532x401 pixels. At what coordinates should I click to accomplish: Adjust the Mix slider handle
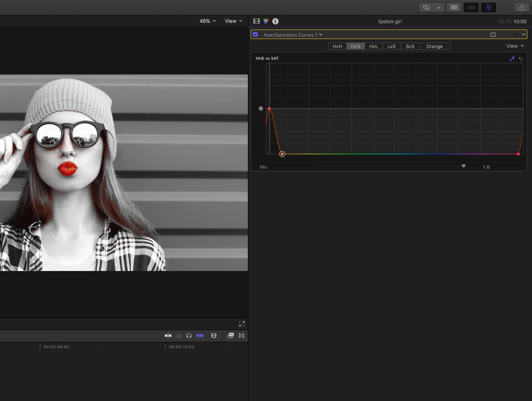click(463, 166)
